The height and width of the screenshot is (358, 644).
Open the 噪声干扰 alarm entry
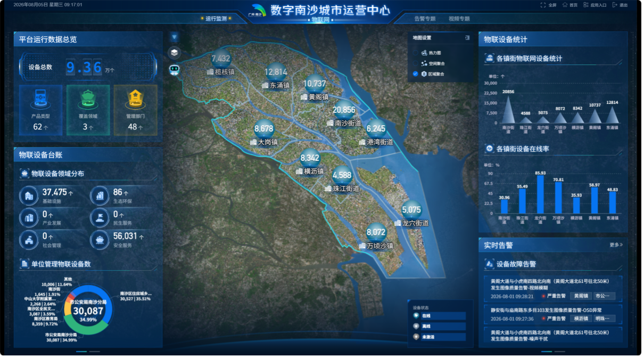553,335
